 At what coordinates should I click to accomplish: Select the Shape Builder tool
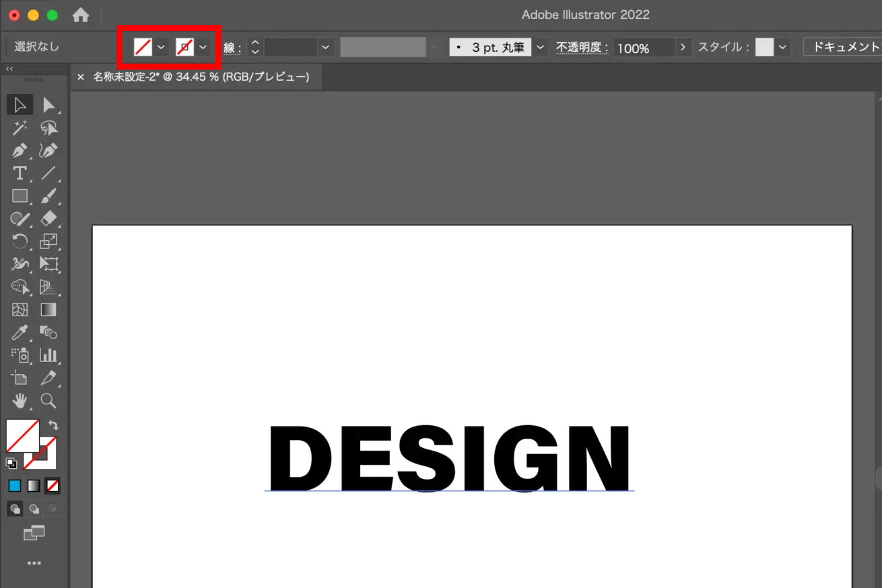[x=20, y=287]
